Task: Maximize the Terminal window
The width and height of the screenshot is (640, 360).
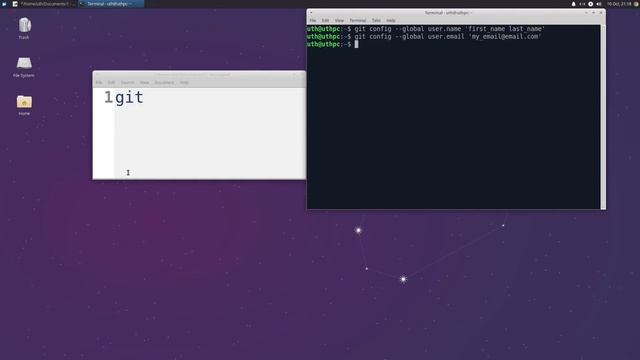Action: tap(593, 13)
